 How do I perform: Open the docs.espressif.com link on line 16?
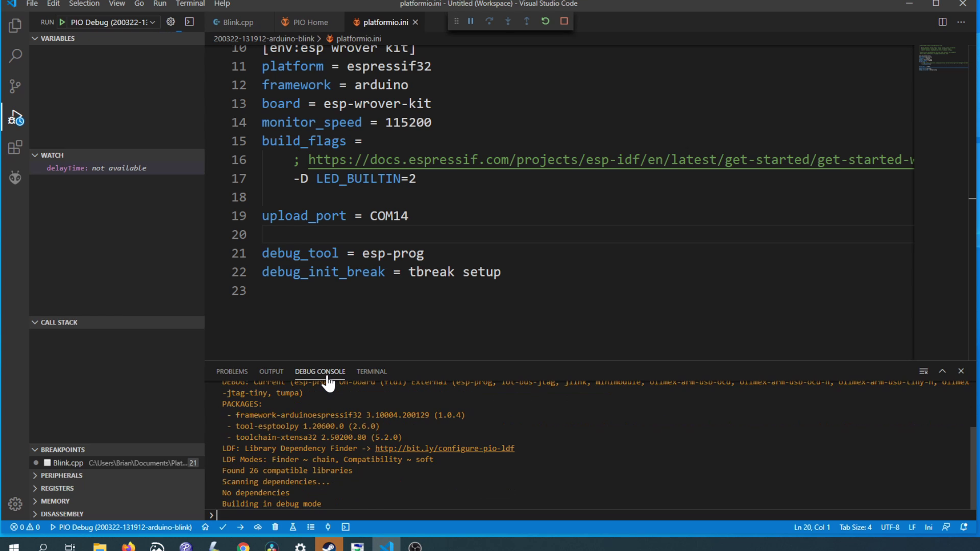(611, 160)
